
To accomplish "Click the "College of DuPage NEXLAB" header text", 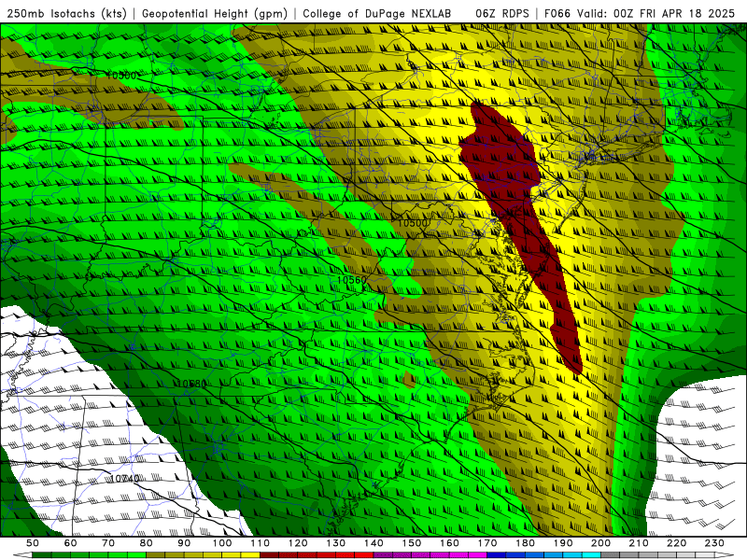I will (x=376, y=14).
